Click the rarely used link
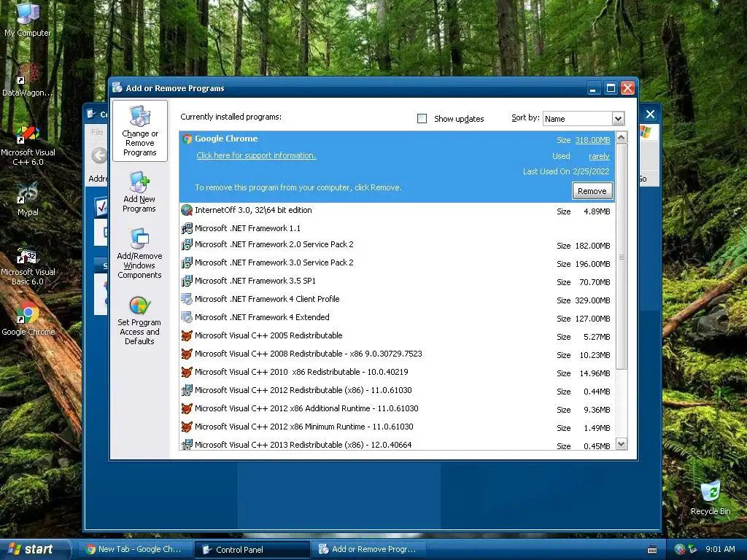747x560 pixels. point(599,156)
